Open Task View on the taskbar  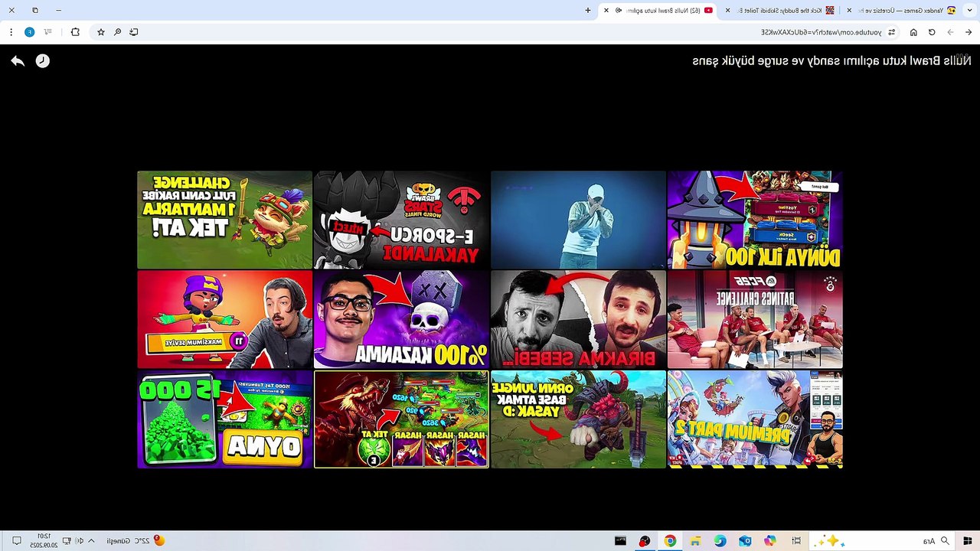796,541
